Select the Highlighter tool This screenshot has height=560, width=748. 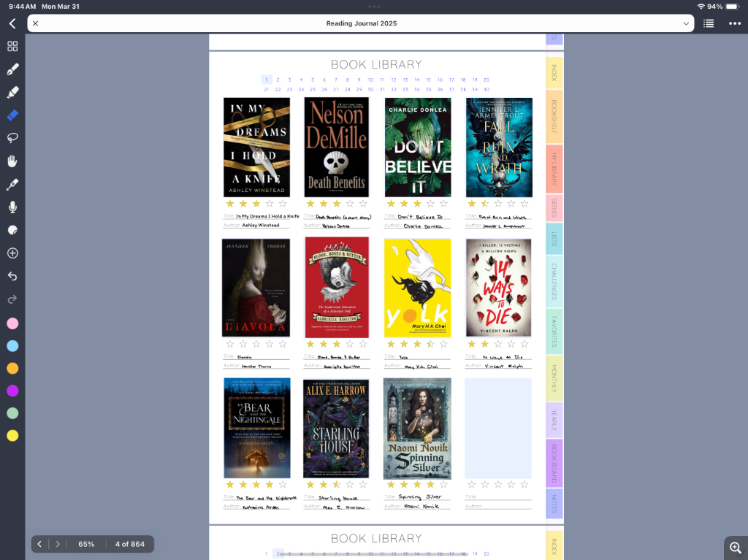(12, 92)
